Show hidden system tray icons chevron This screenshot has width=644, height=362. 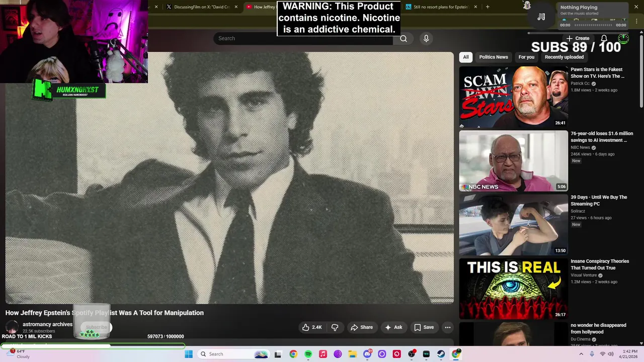point(581,354)
